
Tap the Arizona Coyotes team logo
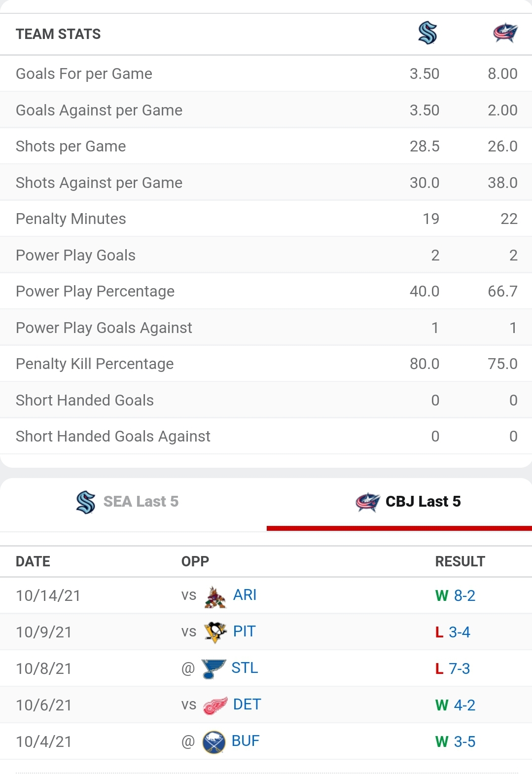click(215, 596)
